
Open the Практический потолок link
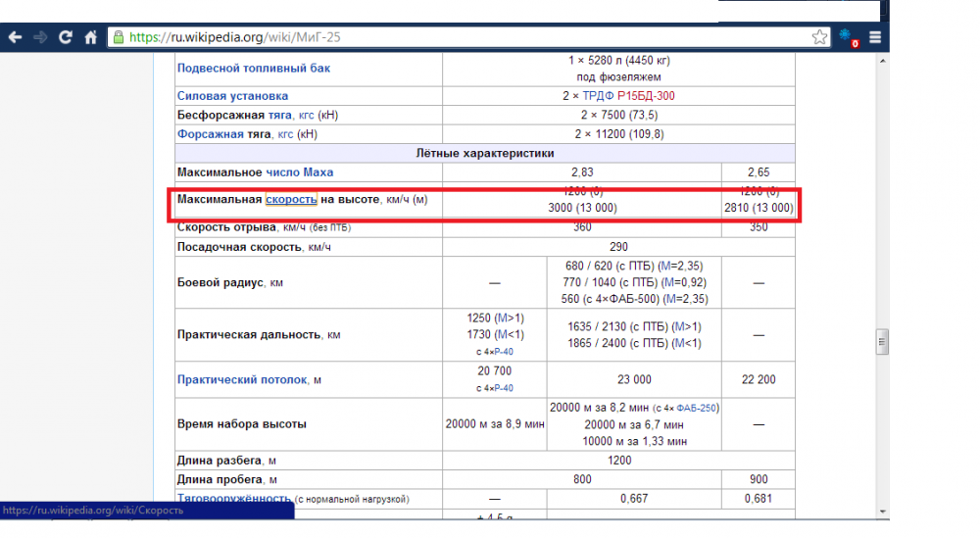[242, 380]
